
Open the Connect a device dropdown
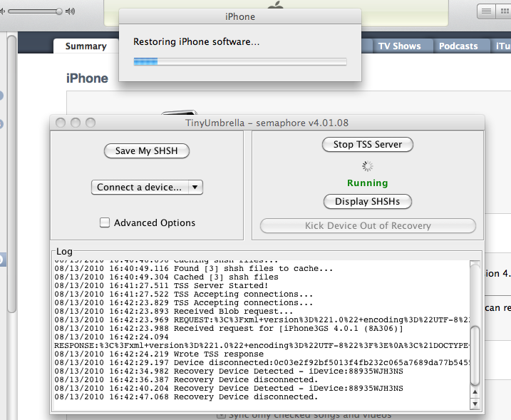(147, 187)
